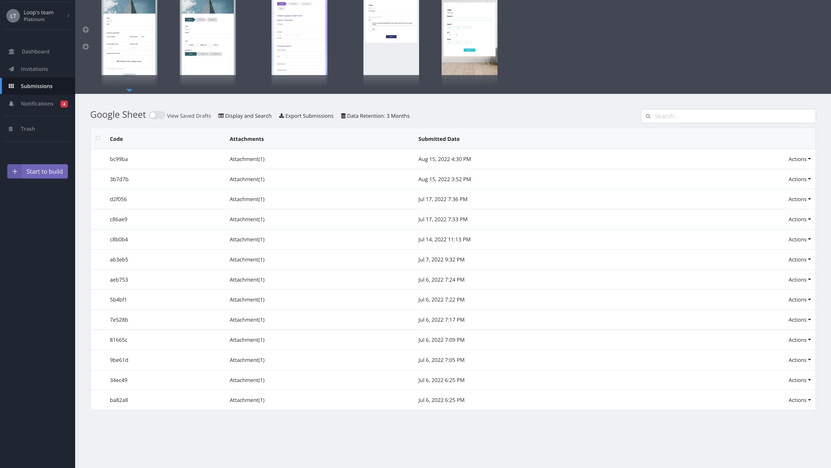Select Submissions in the sidebar

pos(36,86)
